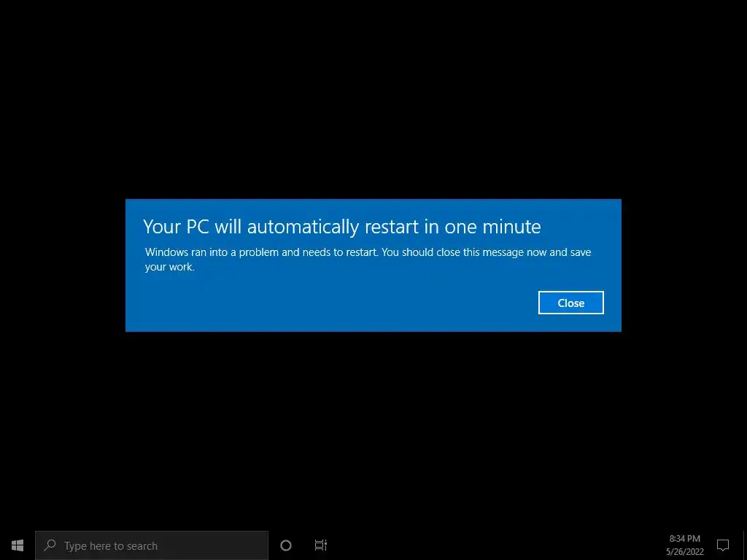Open Task View from the taskbar

(321, 545)
